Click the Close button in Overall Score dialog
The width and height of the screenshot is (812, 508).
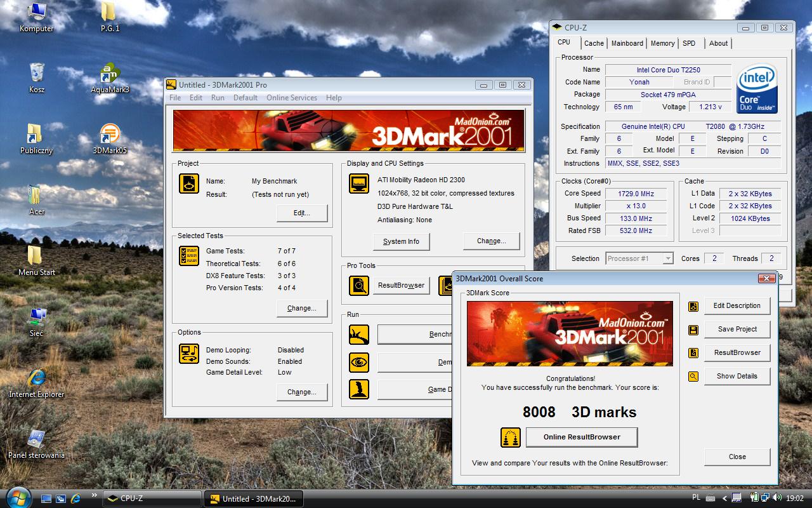(x=737, y=457)
